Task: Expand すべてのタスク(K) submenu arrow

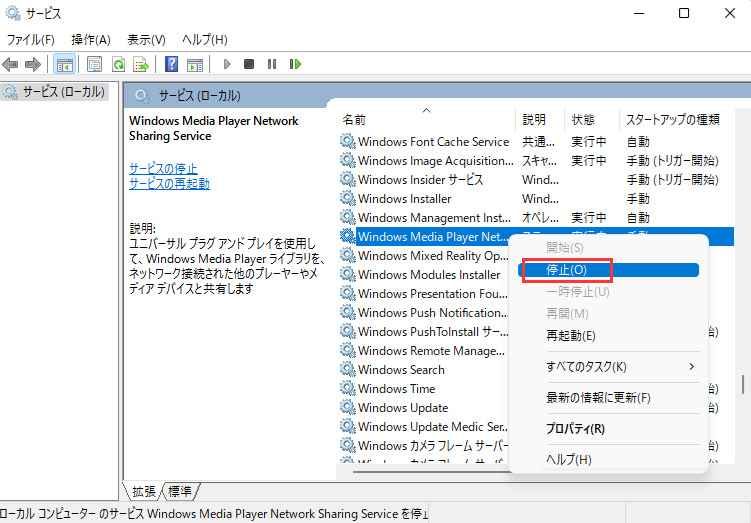Action: [x=691, y=366]
